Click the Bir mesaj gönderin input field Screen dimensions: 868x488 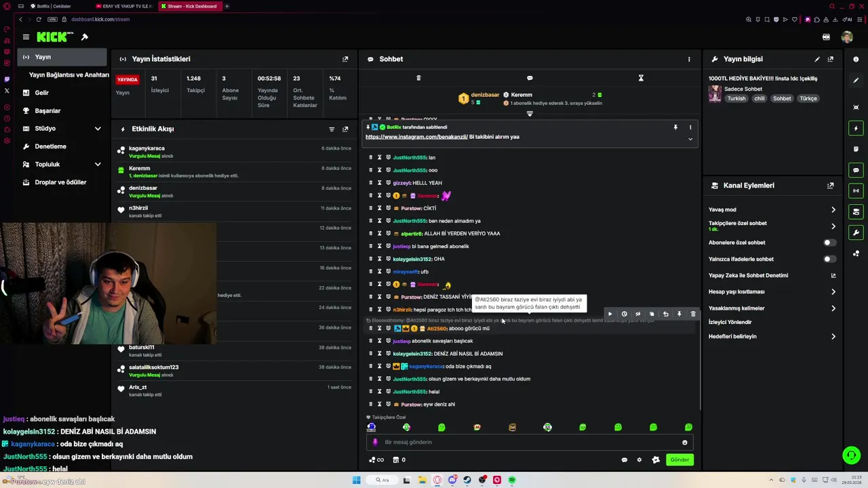(x=529, y=443)
